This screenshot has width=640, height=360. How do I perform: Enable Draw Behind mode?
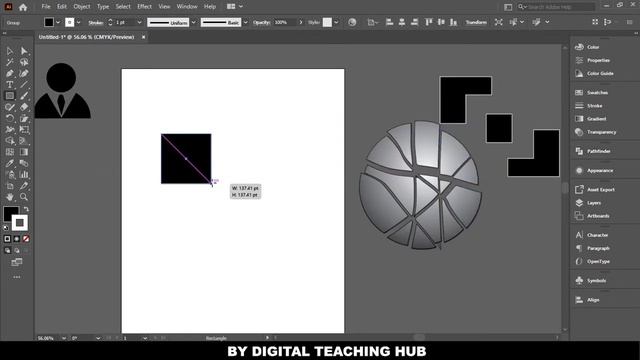17,251
